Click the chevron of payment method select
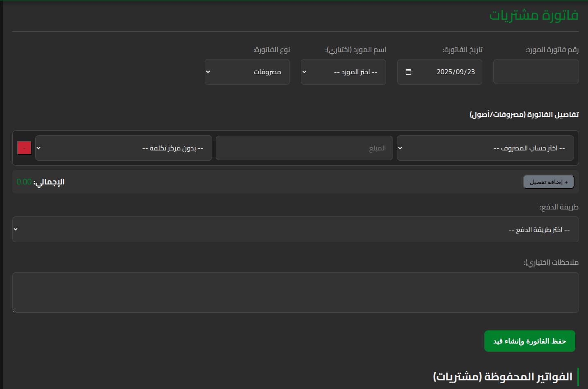The height and width of the screenshot is (389, 588). (16, 229)
